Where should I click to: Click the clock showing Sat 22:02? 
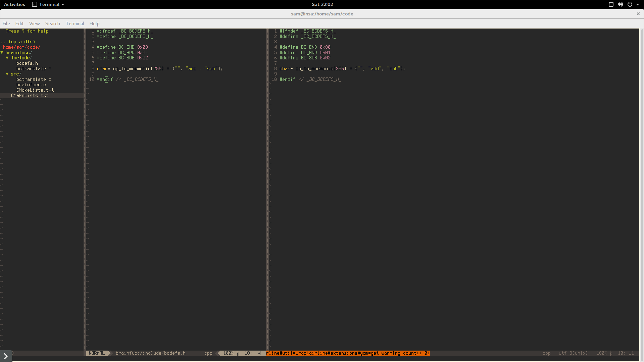point(322,4)
